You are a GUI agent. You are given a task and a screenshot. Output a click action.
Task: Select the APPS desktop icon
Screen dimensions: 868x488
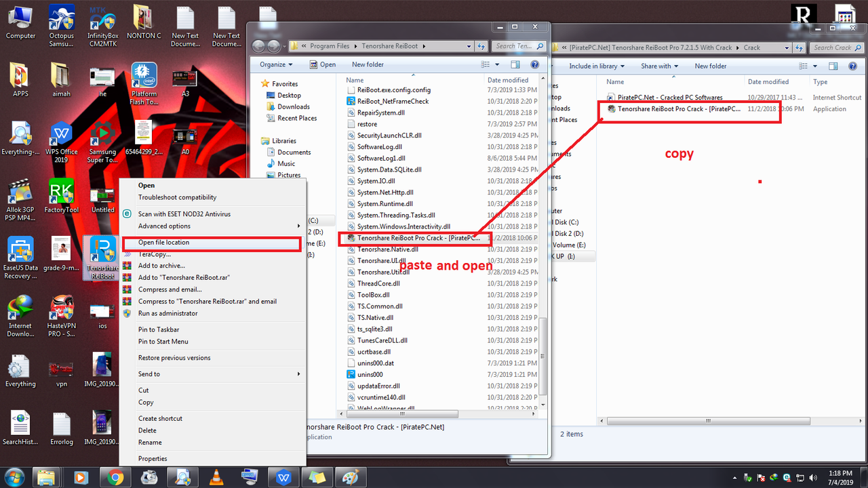coord(20,80)
